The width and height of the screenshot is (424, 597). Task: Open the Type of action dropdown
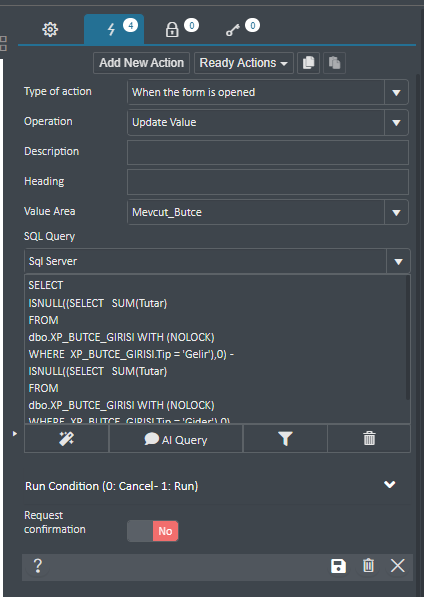(268, 92)
